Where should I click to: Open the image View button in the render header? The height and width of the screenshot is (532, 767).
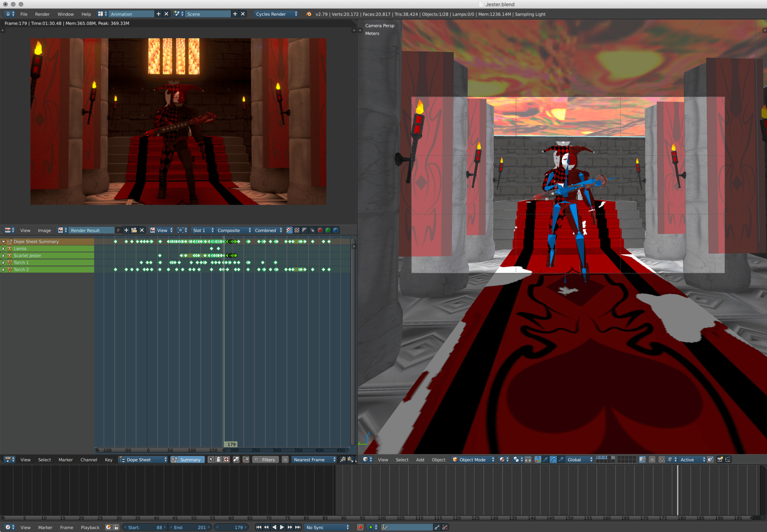coord(161,230)
